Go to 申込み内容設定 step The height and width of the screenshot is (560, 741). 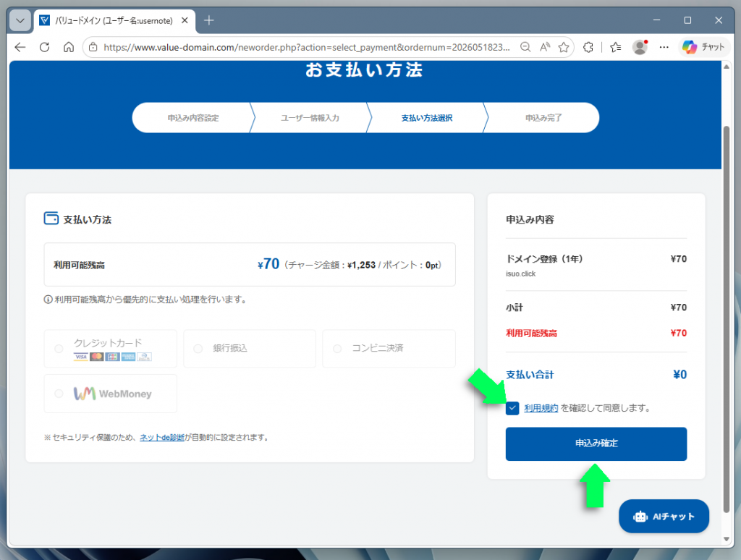click(x=192, y=118)
